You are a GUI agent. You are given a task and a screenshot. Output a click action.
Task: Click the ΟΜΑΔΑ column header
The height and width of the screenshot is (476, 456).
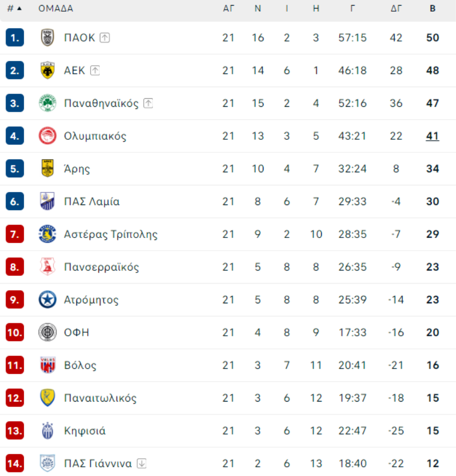coord(56,9)
